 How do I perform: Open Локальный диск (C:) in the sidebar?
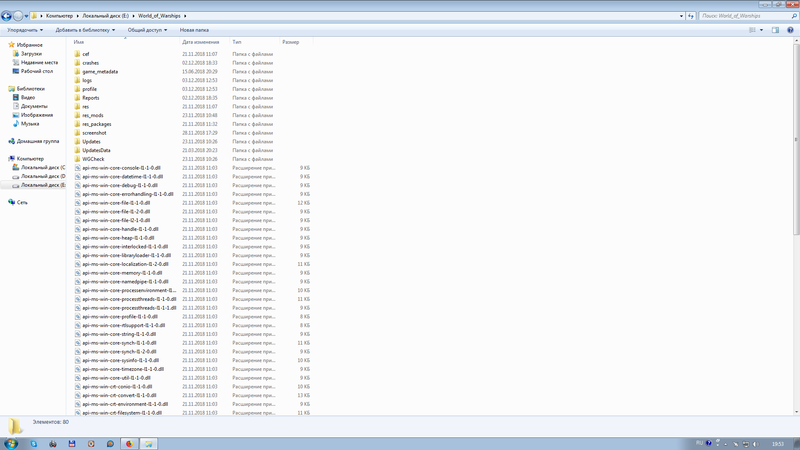pyautogui.click(x=43, y=167)
